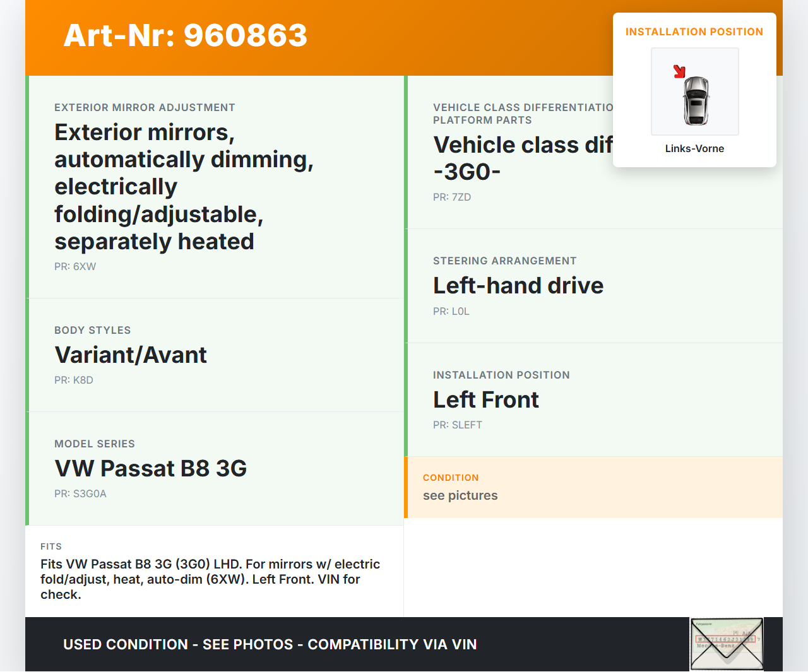Click the PR: K8D code
The width and height of the screenshot is (808, 672).
click(x=74, y=380)
